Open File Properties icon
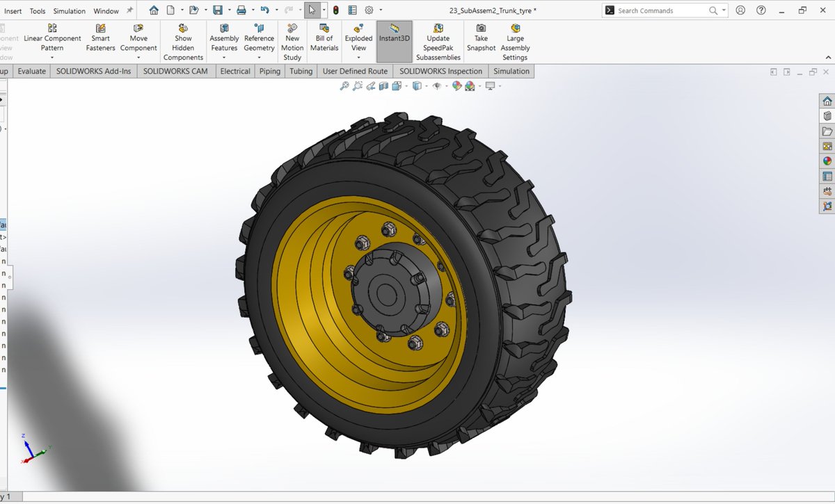Image resolution: width=835 pixels, height=504 pixels. 353,10
